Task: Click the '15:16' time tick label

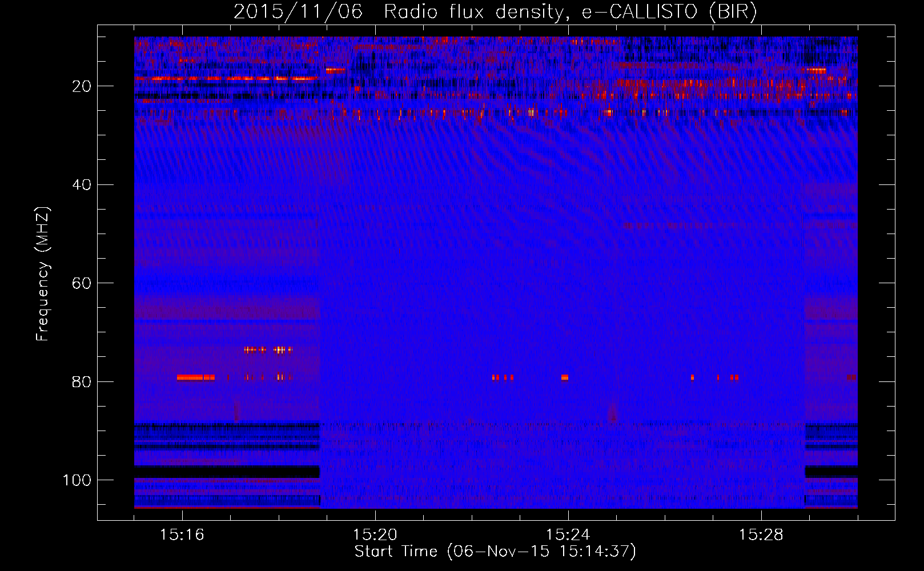Action: tap(182, 535)
